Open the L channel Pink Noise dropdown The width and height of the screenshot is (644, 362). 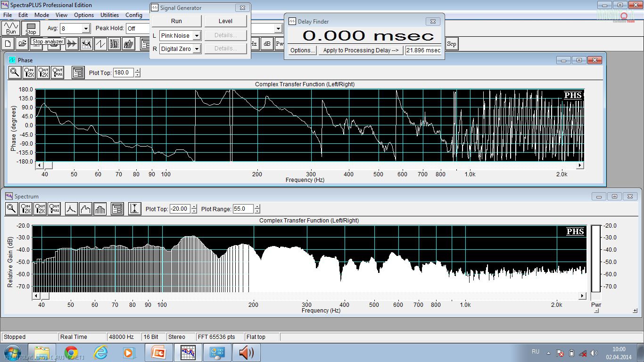coord(197,35)
